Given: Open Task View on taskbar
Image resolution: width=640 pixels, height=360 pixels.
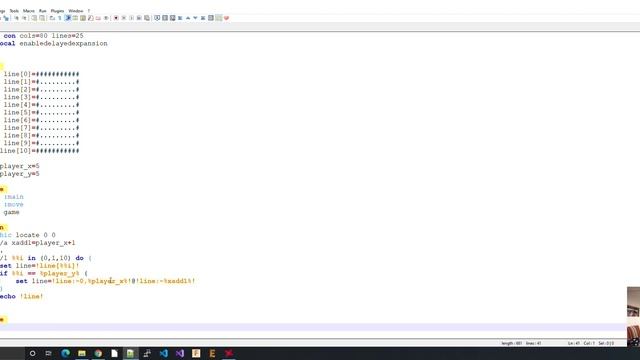Looking at the screenshot, I should pyautogui.click(x=49, y=353).
